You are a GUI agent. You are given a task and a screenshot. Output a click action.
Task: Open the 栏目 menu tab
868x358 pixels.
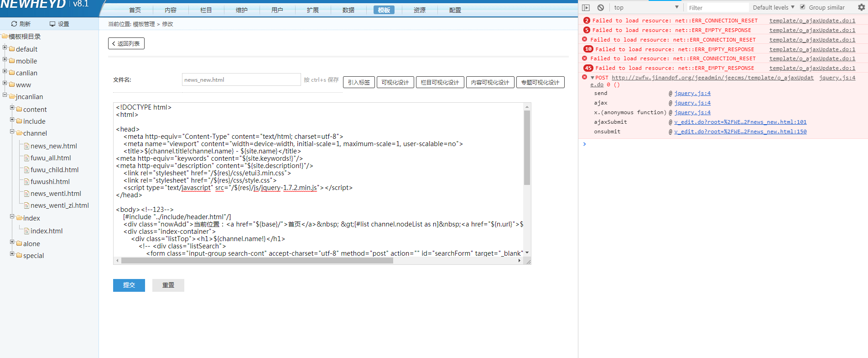click(206, 10)
